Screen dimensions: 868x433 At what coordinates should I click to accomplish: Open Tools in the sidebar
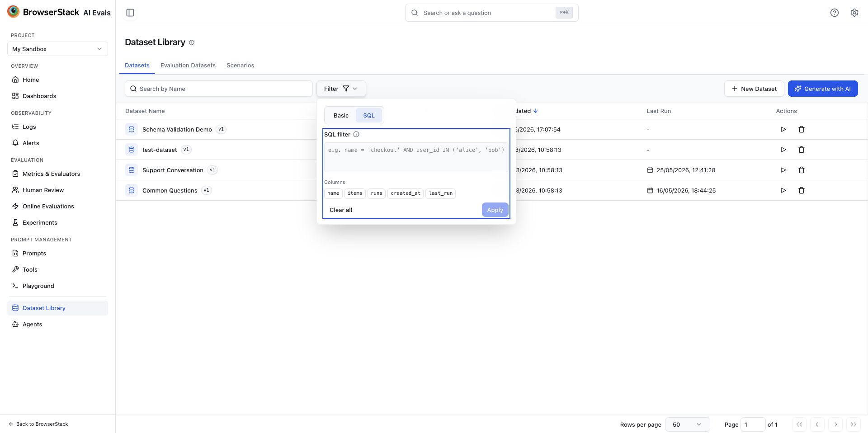57,269
